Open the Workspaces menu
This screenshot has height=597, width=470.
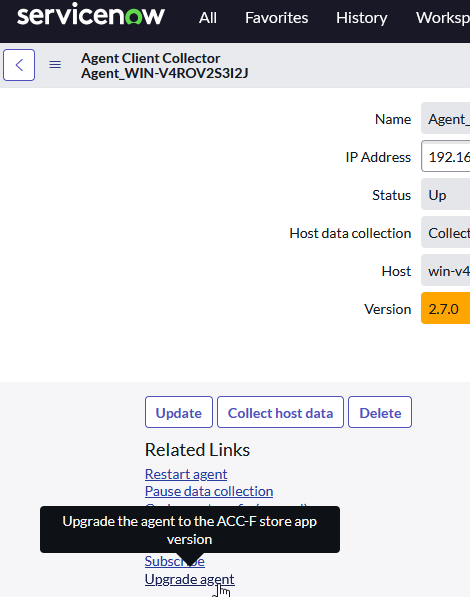pyautogui.click(x=443, y=18)
